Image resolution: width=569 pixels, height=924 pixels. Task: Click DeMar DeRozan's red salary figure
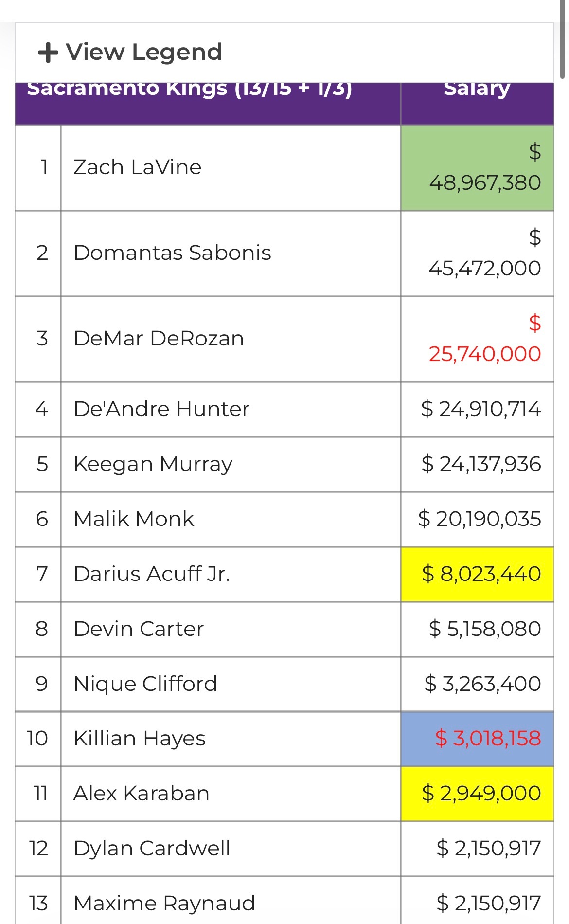coord(485,339)
